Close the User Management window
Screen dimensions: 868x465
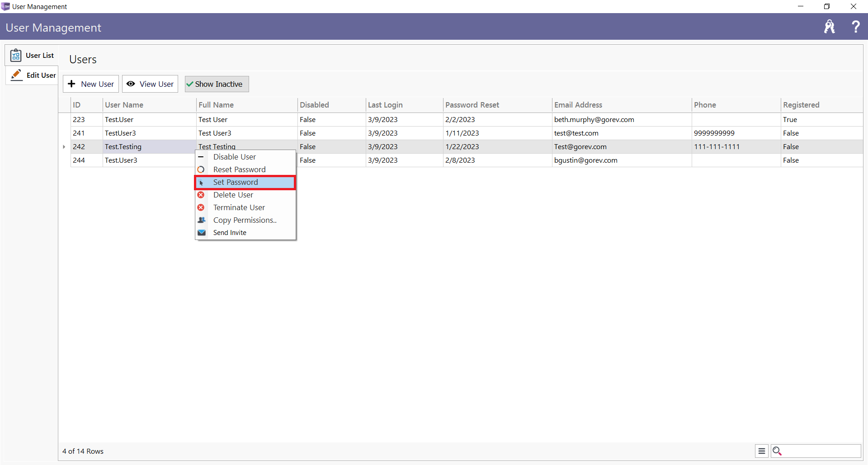pyautogui.click(x=854, y=6)
